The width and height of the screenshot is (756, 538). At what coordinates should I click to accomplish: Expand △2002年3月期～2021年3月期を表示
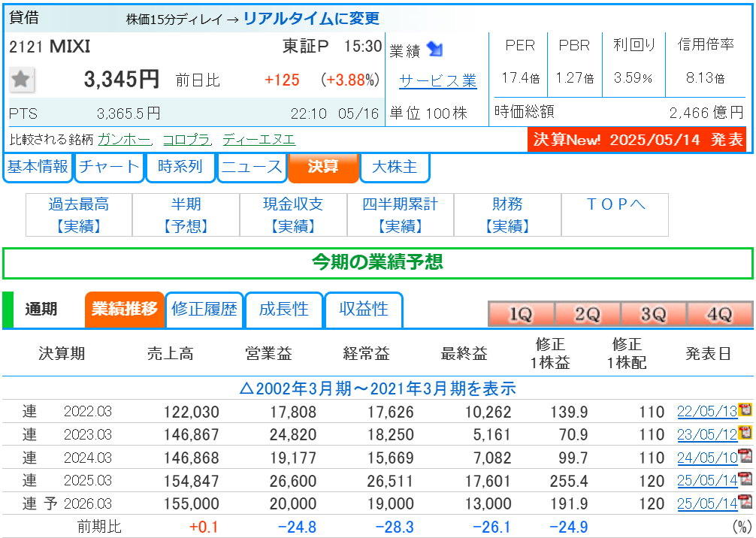pos(378,388)
